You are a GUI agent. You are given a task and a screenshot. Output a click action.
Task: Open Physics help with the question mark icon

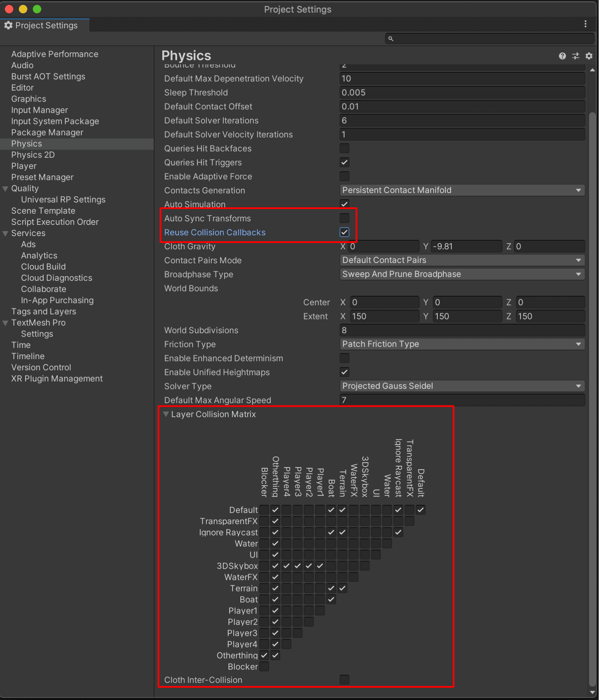click(562, 56)
